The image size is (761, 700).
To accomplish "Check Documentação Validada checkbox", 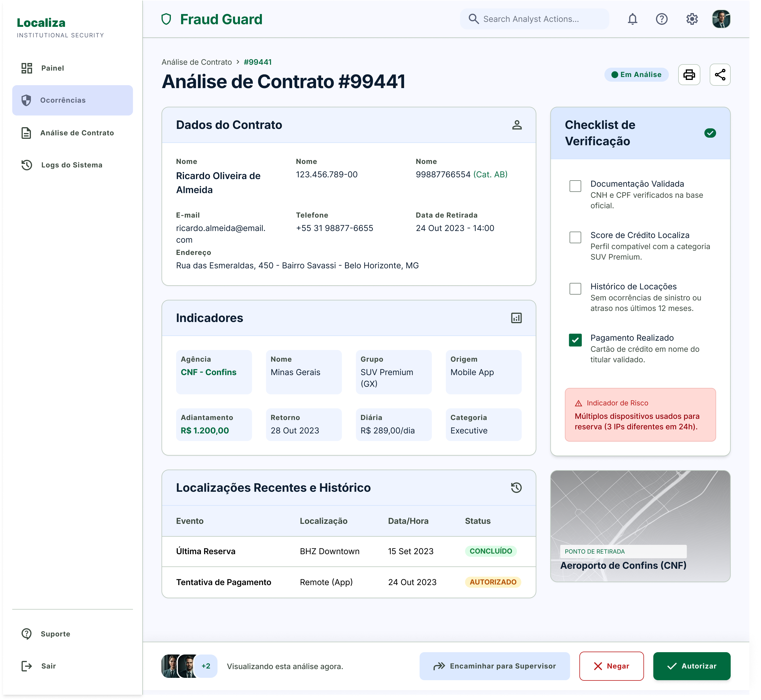I will (576, 186).
